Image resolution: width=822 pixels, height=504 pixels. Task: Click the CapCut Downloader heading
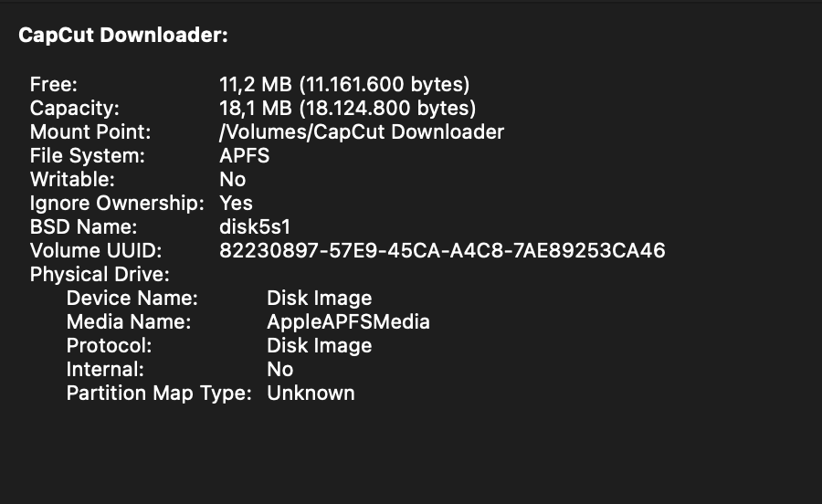(123, 36)
